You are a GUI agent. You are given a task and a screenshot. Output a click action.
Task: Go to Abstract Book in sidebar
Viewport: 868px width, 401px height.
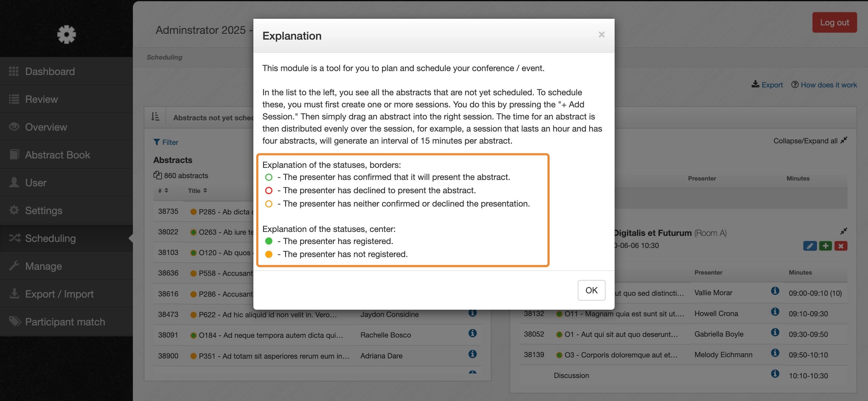coord(57,155)
